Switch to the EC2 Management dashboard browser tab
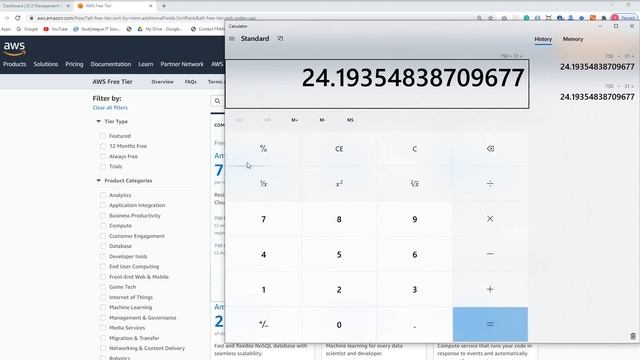 (x=36, y=6)
